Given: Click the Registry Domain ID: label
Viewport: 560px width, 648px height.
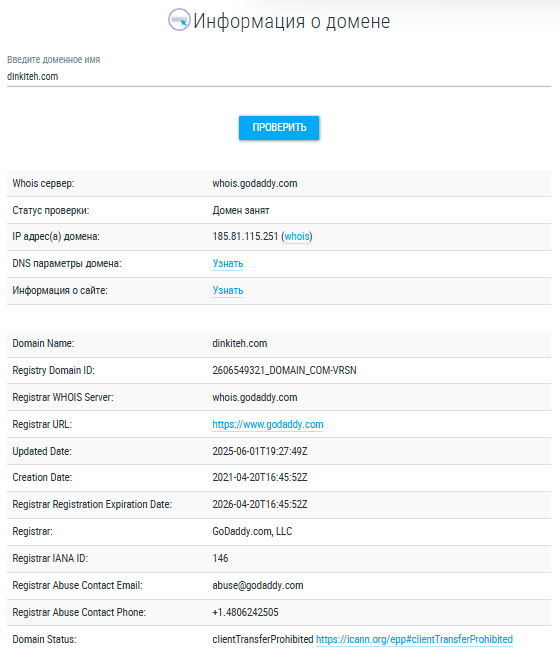Looking at the screenshot, I should tap(53, 370).
